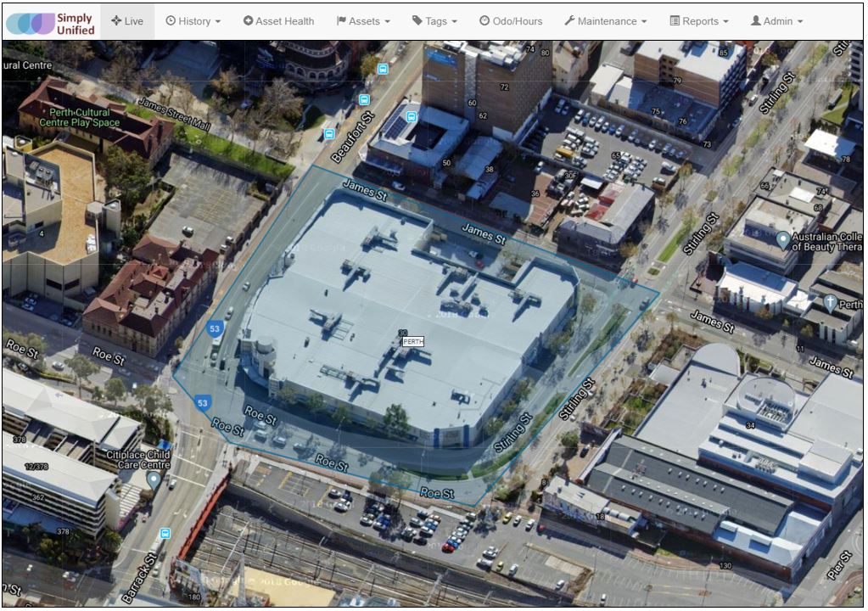
Task: Click Perth Cultural Centre Play Space label
Action: [79, 117]
